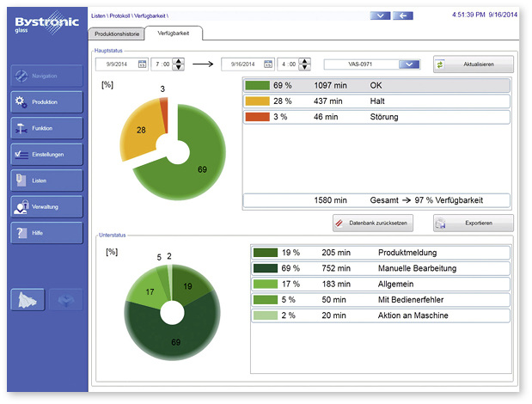Open the Hilfe menu

[x=46, y=233]
